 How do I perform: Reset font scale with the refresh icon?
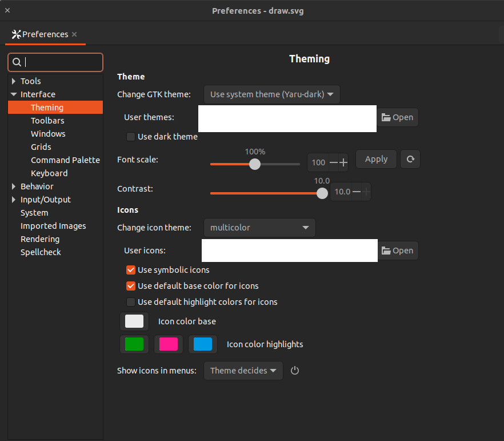pyautogui.click(x=410, y=159)
